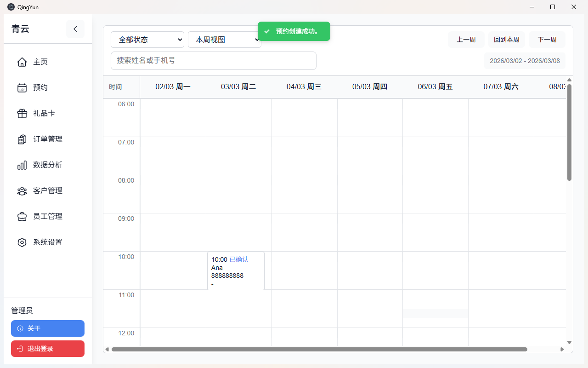Image resolution: width=588 pixels, height=368 pixels.
Task: Click the 09:00 time label
Action: [126, 219]
